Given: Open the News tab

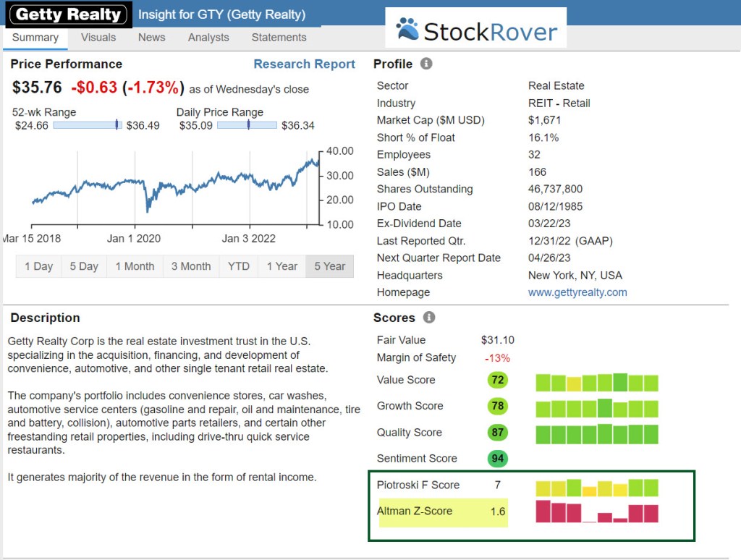Looking at the screenshot, I should point(151,38).
